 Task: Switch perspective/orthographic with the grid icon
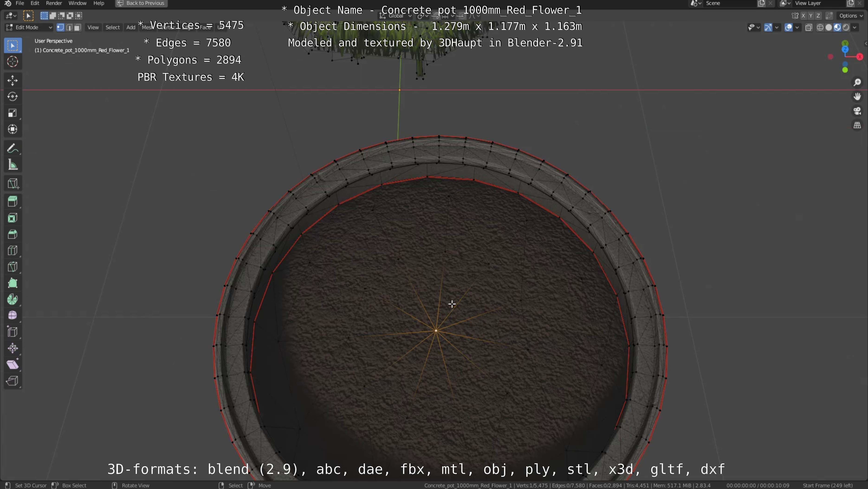click(x=857, y=125)
